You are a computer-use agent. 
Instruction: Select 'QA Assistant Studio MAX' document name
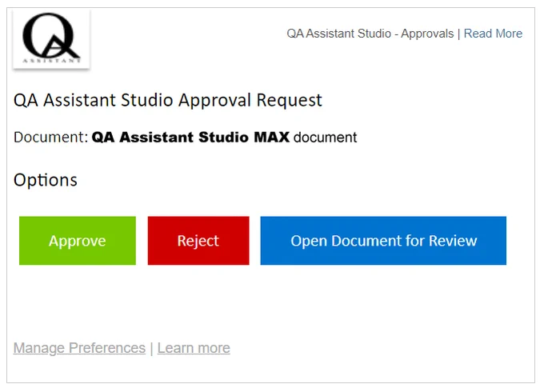click(190, 137)
